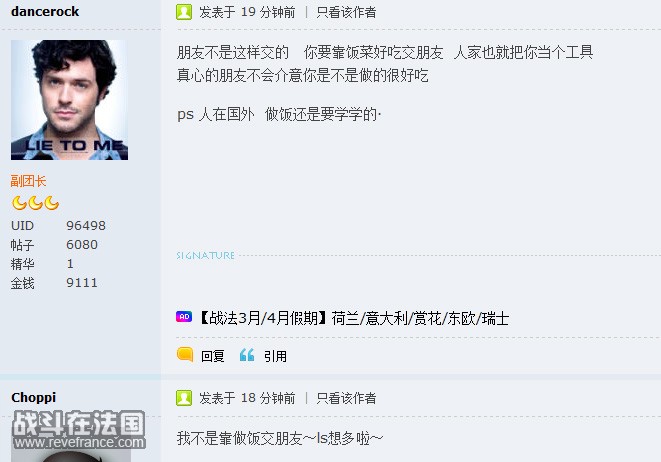
Task: Click 引用 to quote dancerock's post
Action: pos(275,356)
